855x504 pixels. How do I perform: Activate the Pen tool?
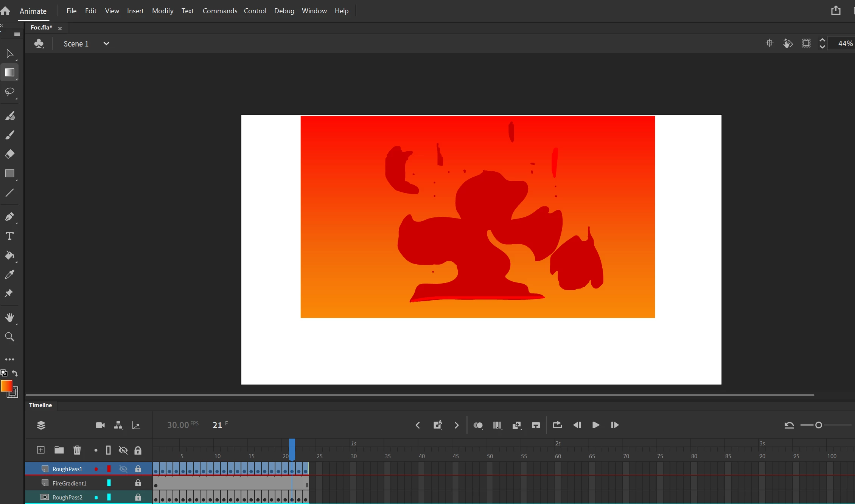[9, 217]
